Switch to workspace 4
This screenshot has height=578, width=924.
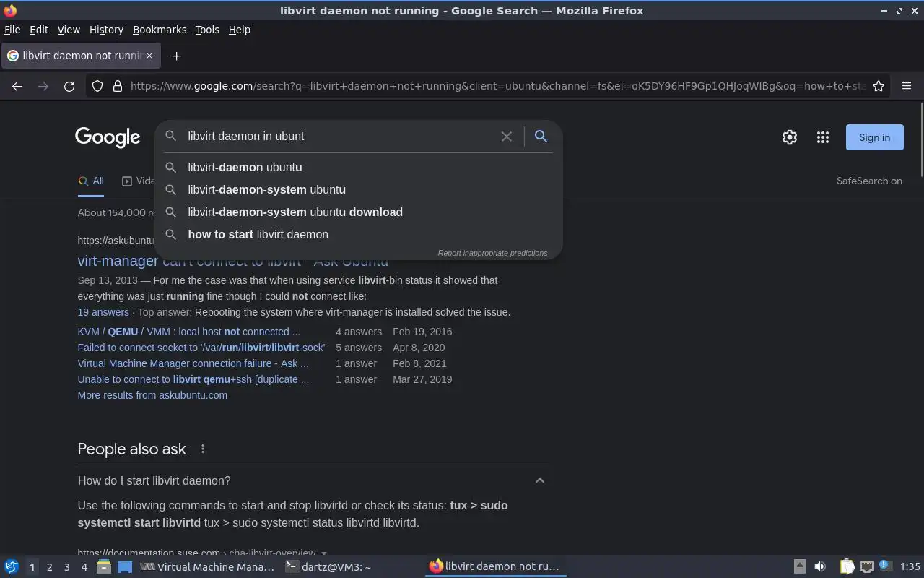pyautogui.click(x=84, y=567)
